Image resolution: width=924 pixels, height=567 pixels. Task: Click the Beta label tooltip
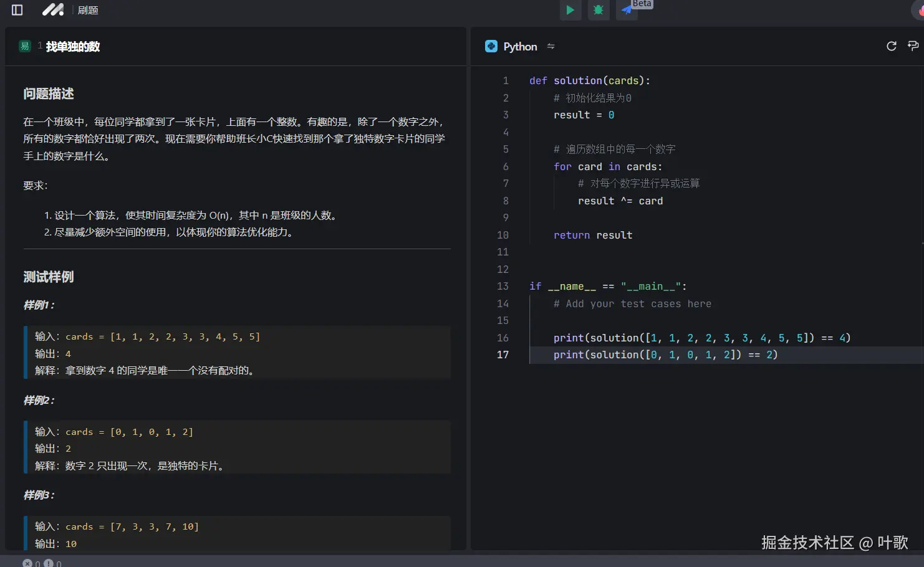pyautogui.click(x=642, y=4)
